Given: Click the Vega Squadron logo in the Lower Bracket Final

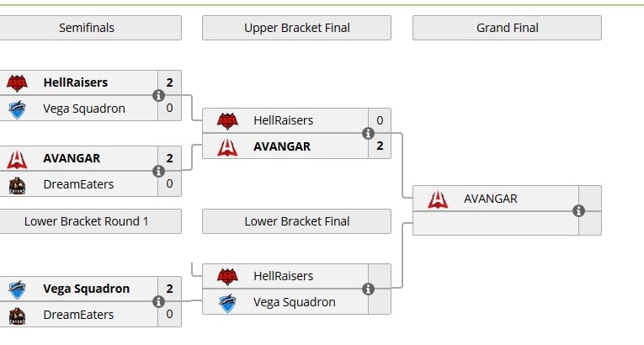Looking at the screenshot, I should point(227,303).
